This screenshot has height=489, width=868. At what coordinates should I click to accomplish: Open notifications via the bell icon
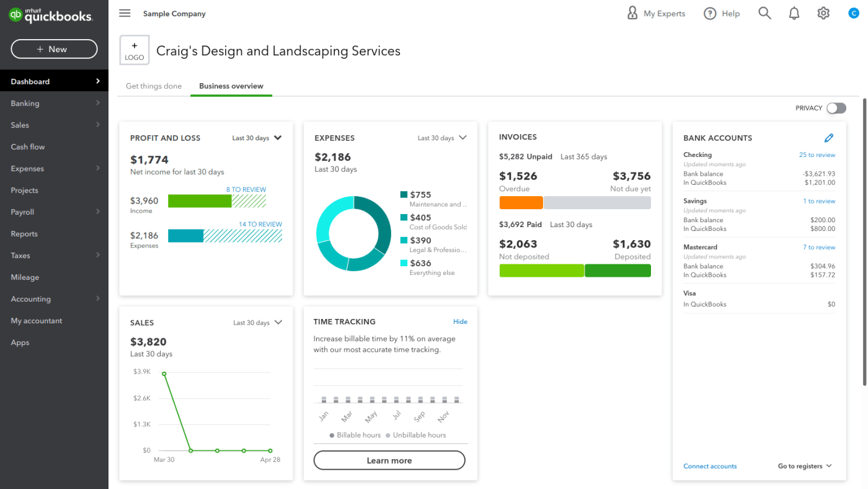(x=794, y=12)
